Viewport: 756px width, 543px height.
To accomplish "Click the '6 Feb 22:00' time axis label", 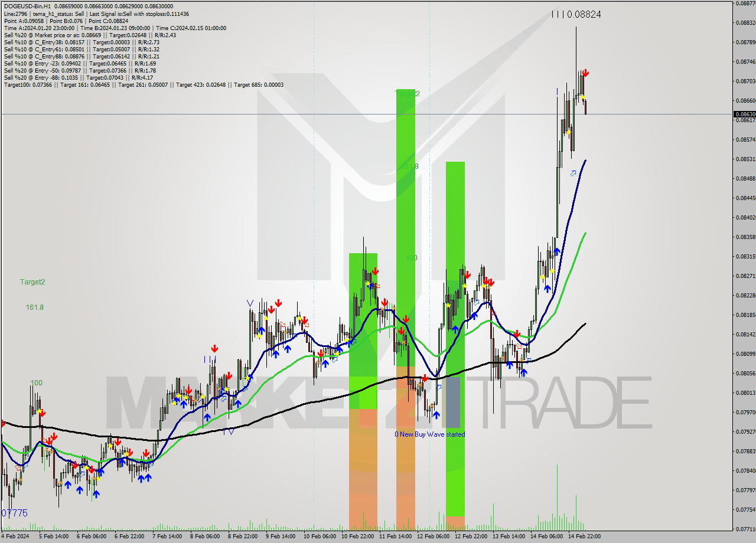I will pyautogui.click(x=129, y=537).
